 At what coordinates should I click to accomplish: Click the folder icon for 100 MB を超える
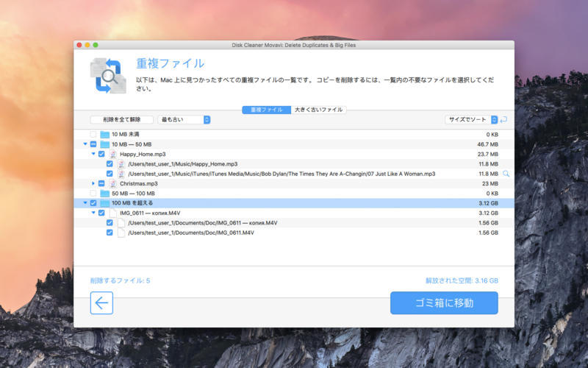pyautogui.click(x=104, y=203)
